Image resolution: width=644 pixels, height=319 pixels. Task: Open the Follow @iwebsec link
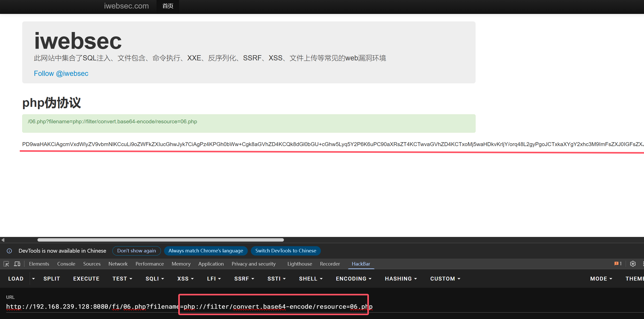click(61, 73)
